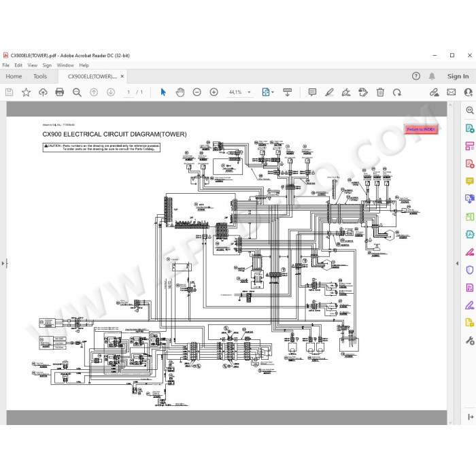The height and width of the screenshot is (476, 476).
Task: Open More Tools wrench in the right pane
Action: pyautogui.click(x=470, y=341)
